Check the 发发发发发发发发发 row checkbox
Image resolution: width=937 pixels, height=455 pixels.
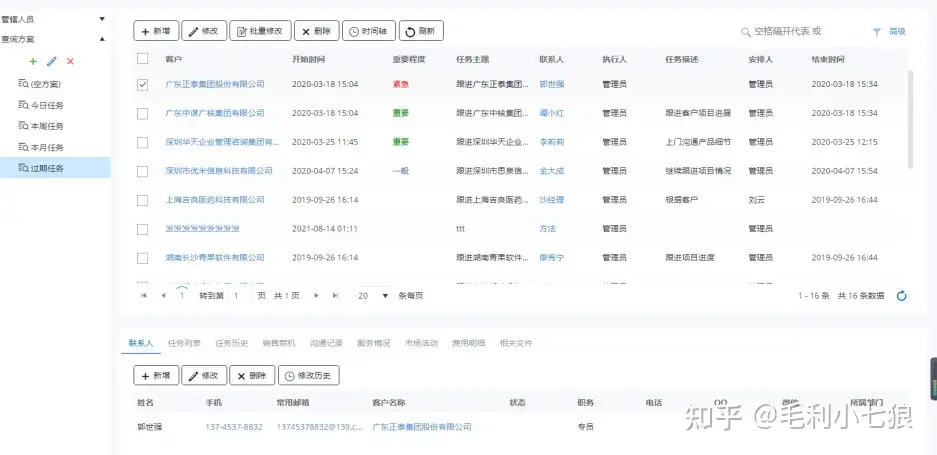[x=142, y=229]
